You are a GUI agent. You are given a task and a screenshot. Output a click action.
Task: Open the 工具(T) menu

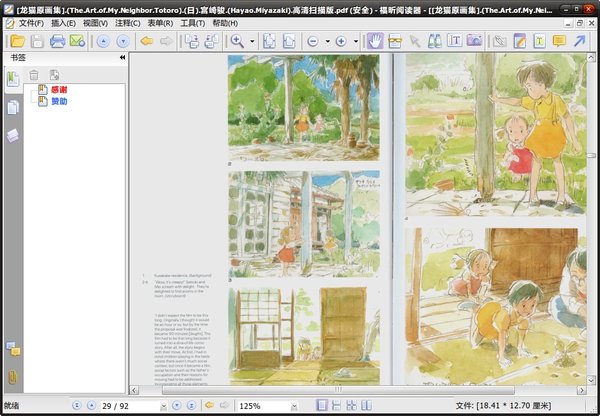point(192,22)
